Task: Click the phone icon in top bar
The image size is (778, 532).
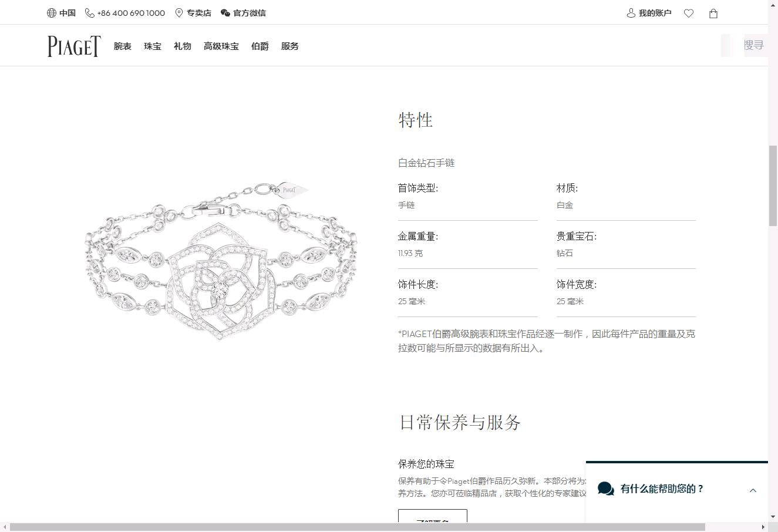Action: click(x=89, y=13)
